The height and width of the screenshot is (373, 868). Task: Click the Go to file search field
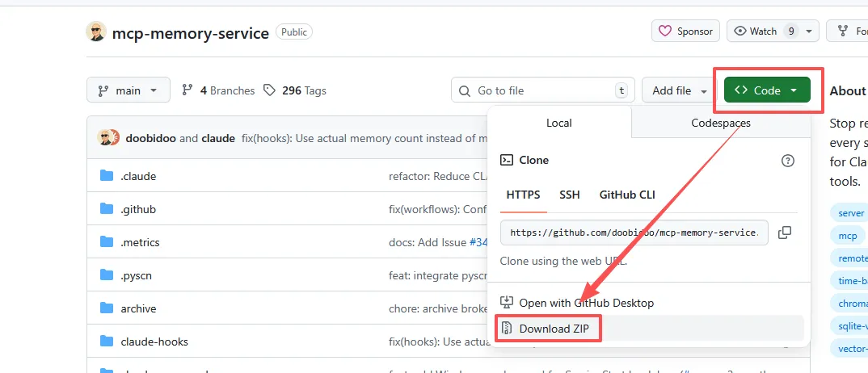tap(543, 90)
